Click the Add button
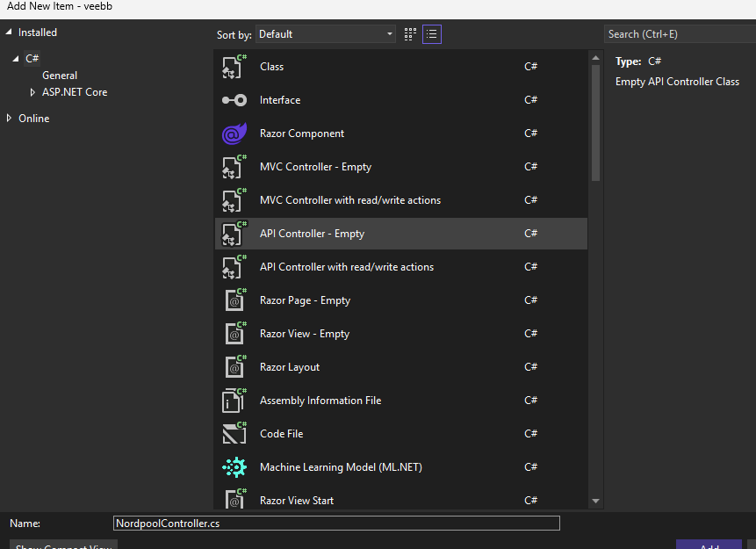Image resolution: width=756 pixels, height=549 pixels. point(709,545)
